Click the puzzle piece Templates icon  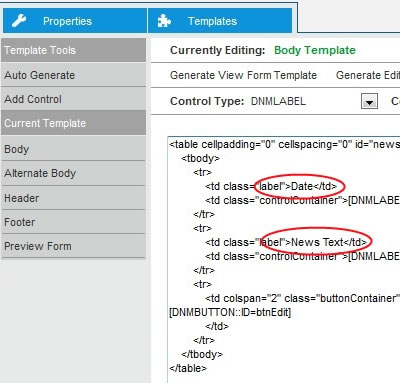164,21
